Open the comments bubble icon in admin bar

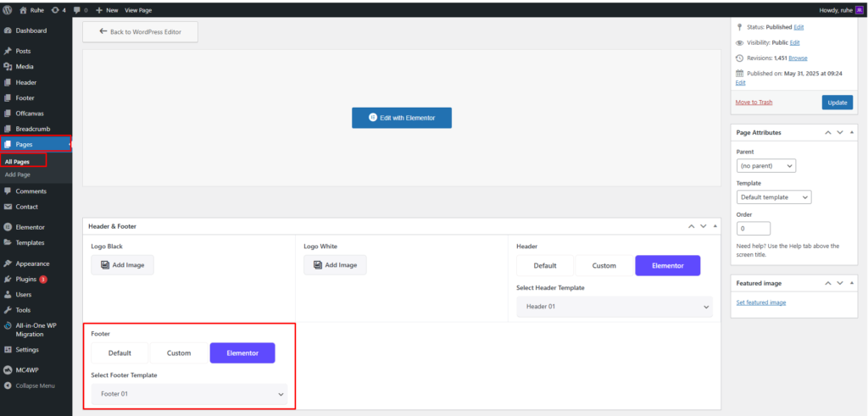(x=76, y=10)
